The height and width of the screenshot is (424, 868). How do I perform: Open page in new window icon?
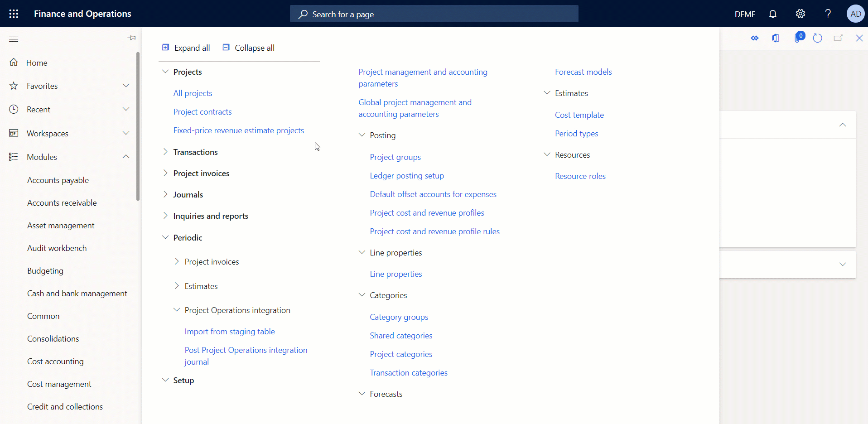838,39
